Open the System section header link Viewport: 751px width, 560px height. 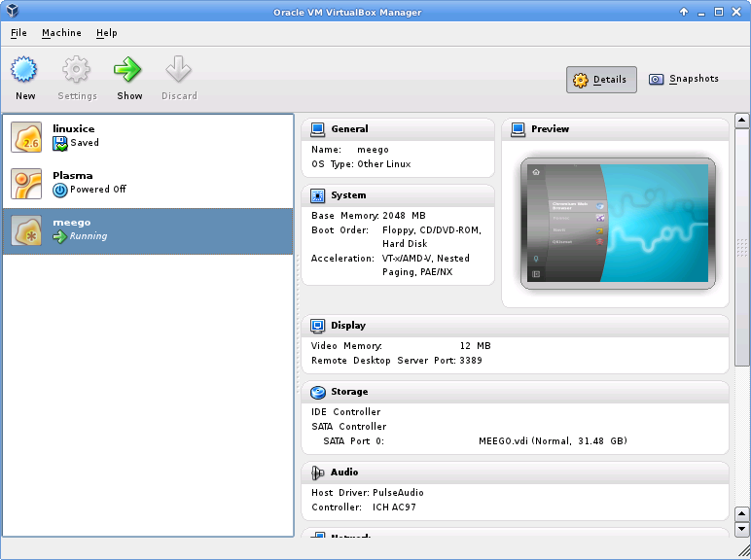(x=348, y=195)
